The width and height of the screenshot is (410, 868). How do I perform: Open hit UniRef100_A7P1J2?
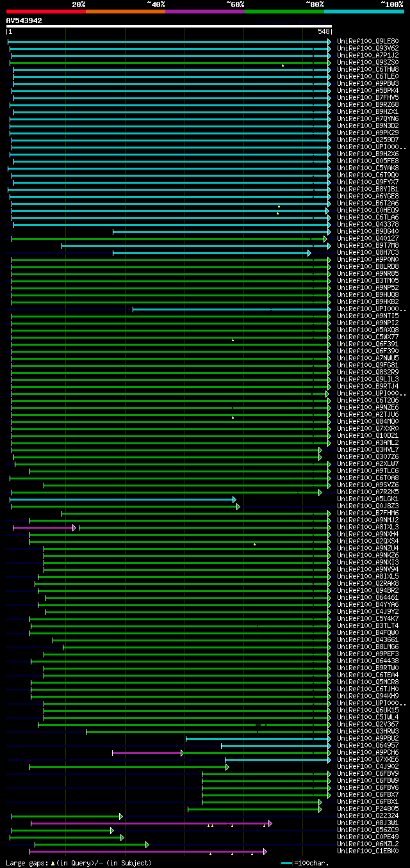(x=368, y=56)
